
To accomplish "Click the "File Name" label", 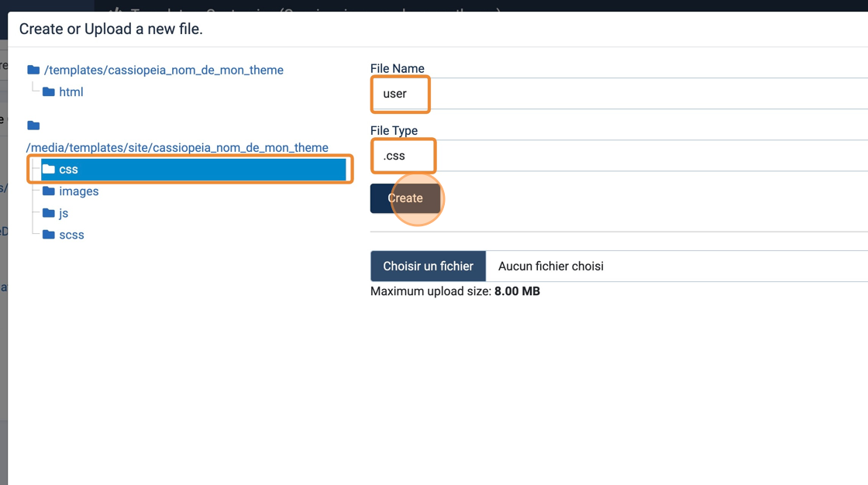I will 397,68.
